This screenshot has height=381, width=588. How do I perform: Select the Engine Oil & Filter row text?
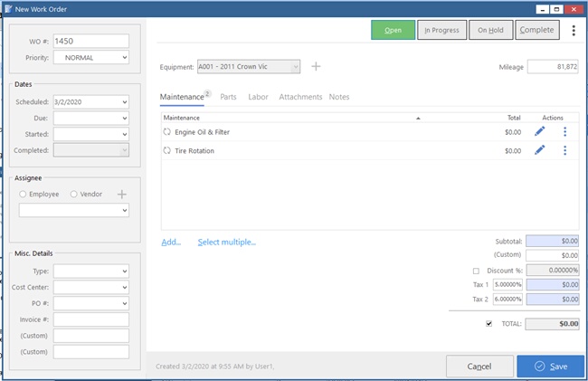click(x=202, y=132)
